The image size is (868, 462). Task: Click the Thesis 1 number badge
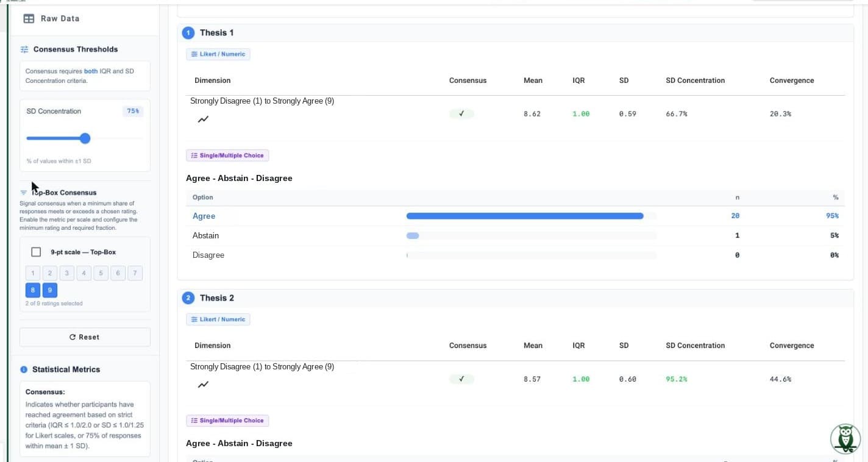point(188,33)
